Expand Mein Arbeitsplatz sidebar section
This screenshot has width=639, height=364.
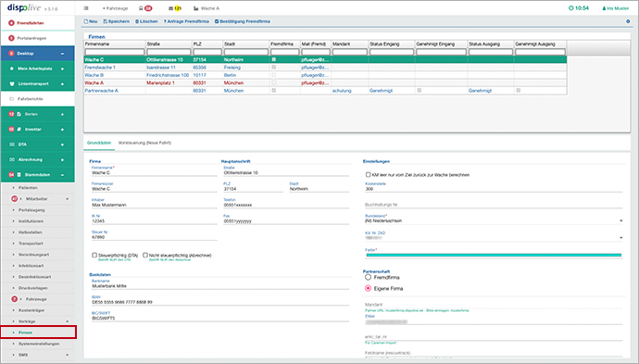(62, 69)
